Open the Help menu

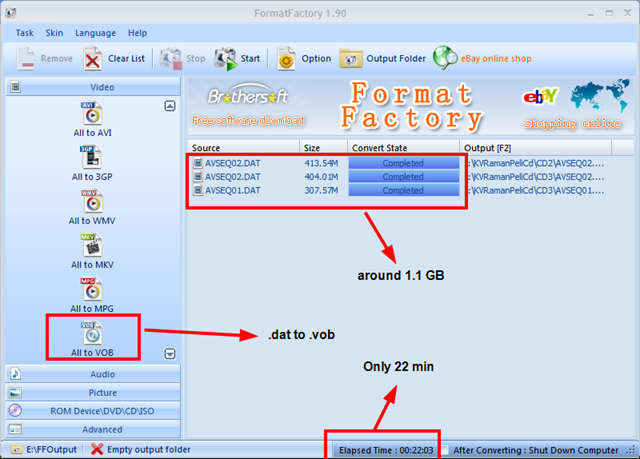coord(138,33)
